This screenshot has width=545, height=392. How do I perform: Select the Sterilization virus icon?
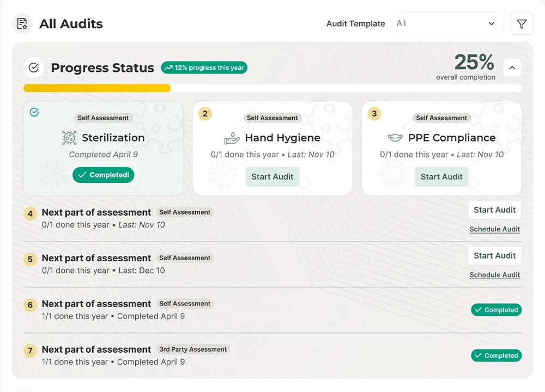69,138
